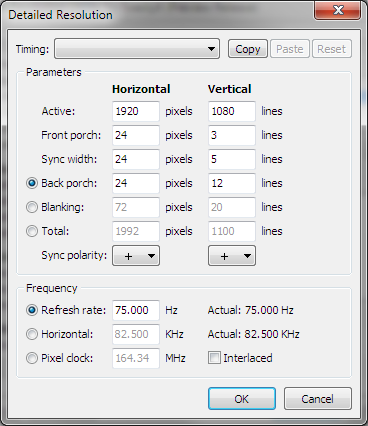
Task: Select the Pixel clock radio button
Action: (32, 358)
